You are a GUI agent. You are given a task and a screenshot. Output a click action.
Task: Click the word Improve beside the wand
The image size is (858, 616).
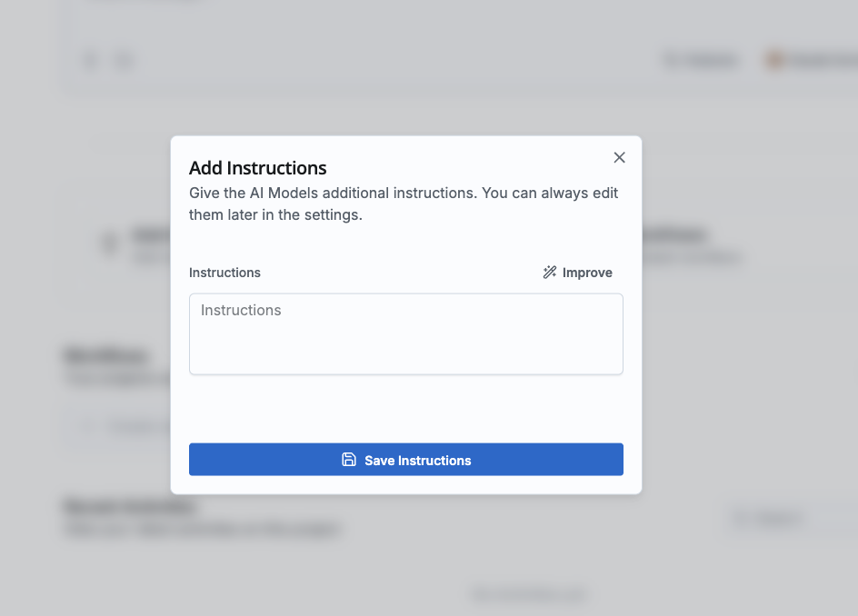587,273
